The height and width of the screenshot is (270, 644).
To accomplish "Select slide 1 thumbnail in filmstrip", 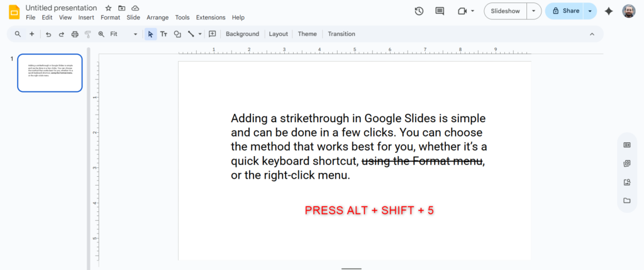I will [x=50, y=73].
